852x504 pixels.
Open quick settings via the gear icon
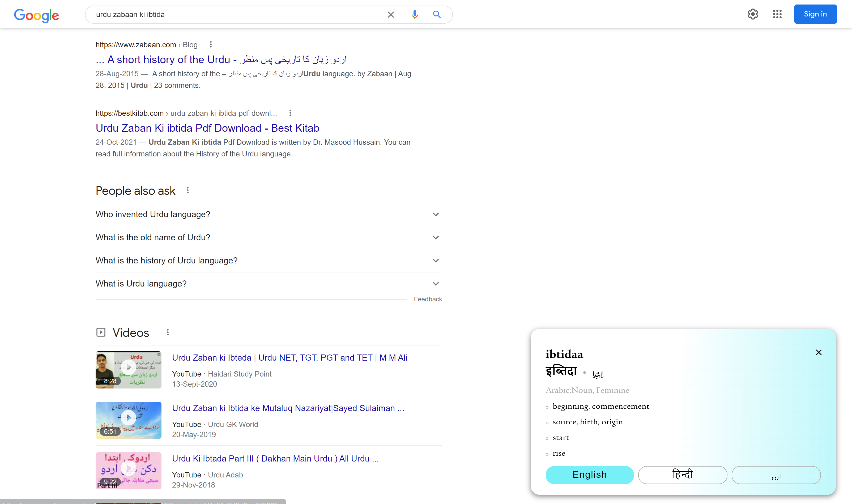752,14
